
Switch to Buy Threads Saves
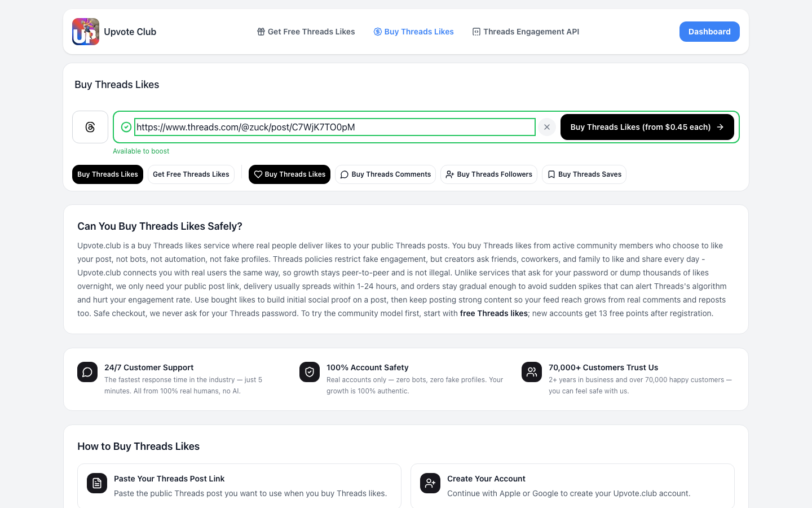pos(584,174)
